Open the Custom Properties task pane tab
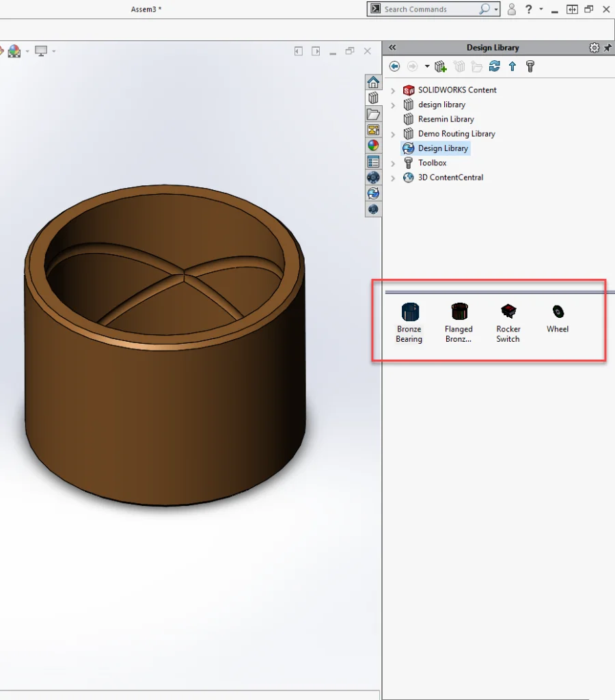615x700 pixels. pos(373,162)
